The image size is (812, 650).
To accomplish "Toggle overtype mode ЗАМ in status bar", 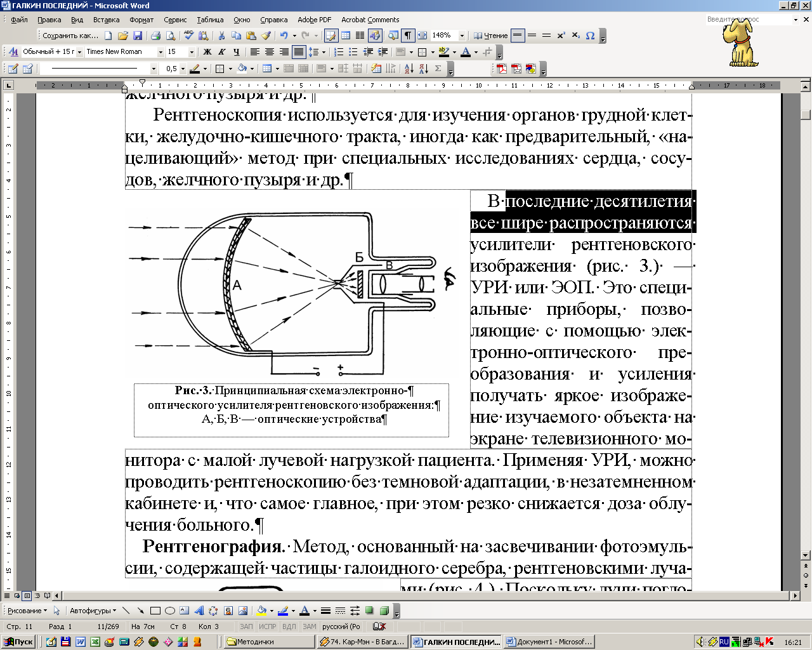I will 309,627.
